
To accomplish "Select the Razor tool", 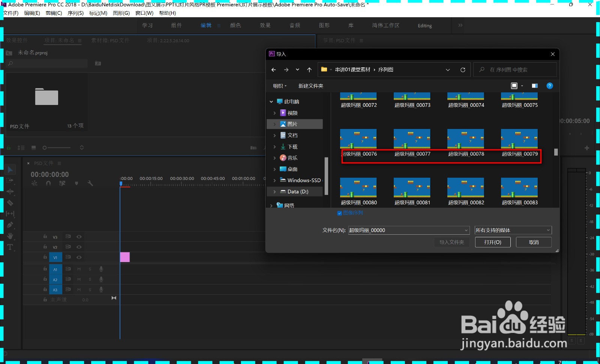I will pos(10,203).
